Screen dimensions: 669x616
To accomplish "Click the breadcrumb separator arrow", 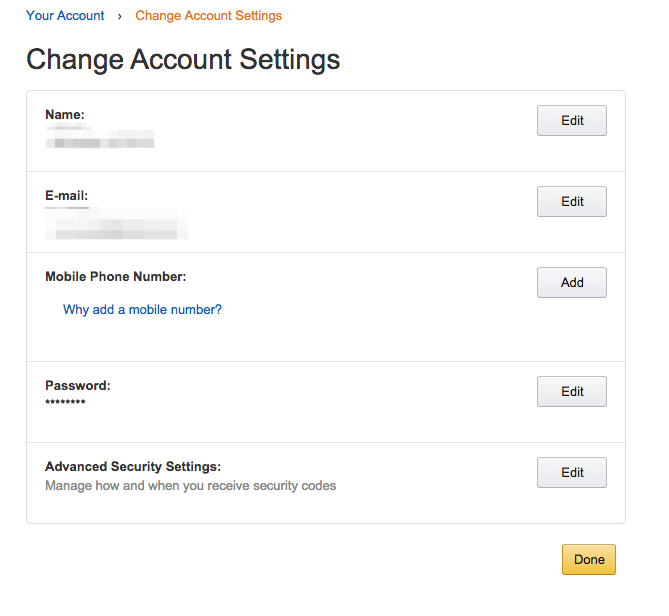I will [120, 16].
